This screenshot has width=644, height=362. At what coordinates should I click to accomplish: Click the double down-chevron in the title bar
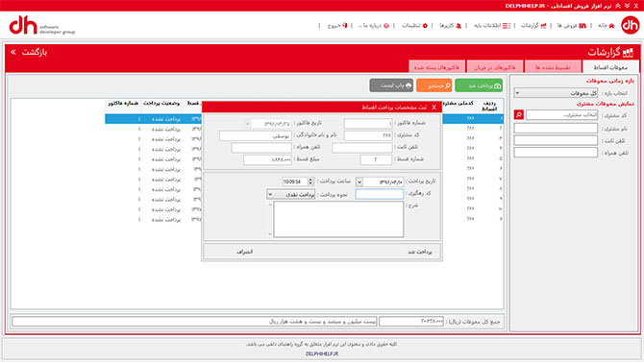pos(627,6)
